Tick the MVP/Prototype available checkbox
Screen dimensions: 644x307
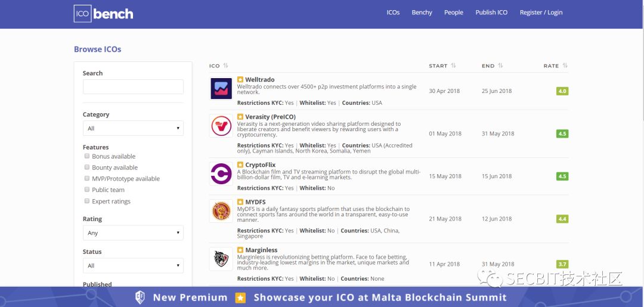[x=86, y=178]
